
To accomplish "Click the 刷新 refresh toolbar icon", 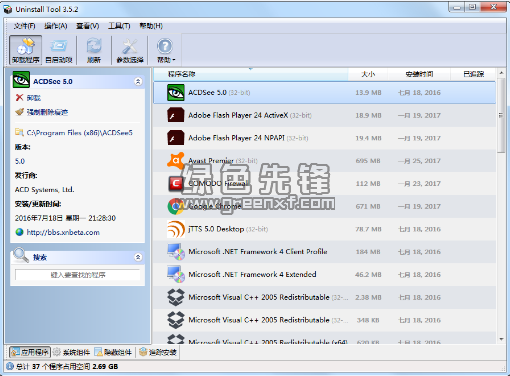I will click(94, 50).
